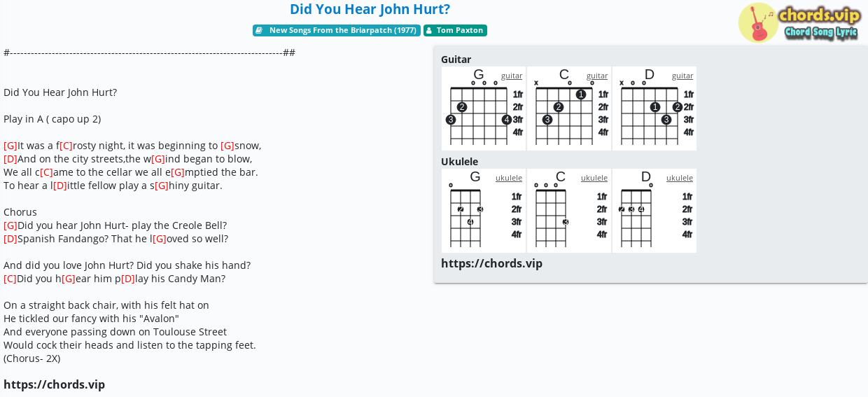Click the guitar link above C chord
This screenshot has height=397, width=868.
pyautogui.click(x=597, y=76)
